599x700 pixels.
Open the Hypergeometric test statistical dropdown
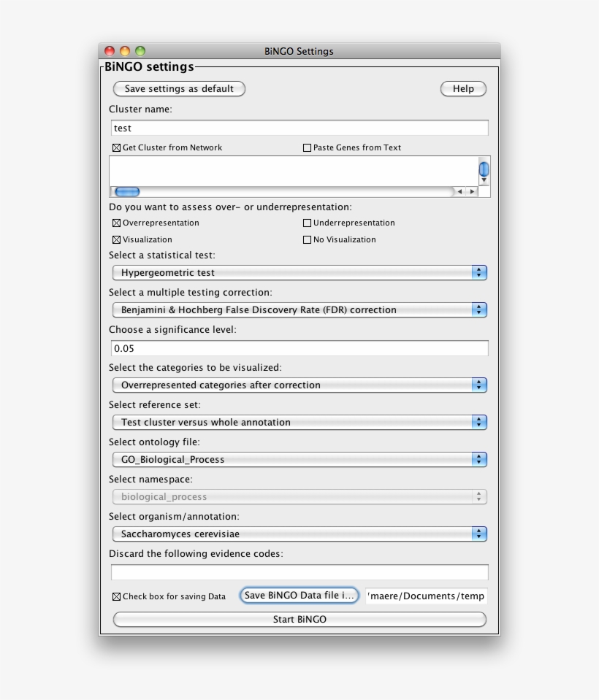pyautogui.click(x=299, y=272)
